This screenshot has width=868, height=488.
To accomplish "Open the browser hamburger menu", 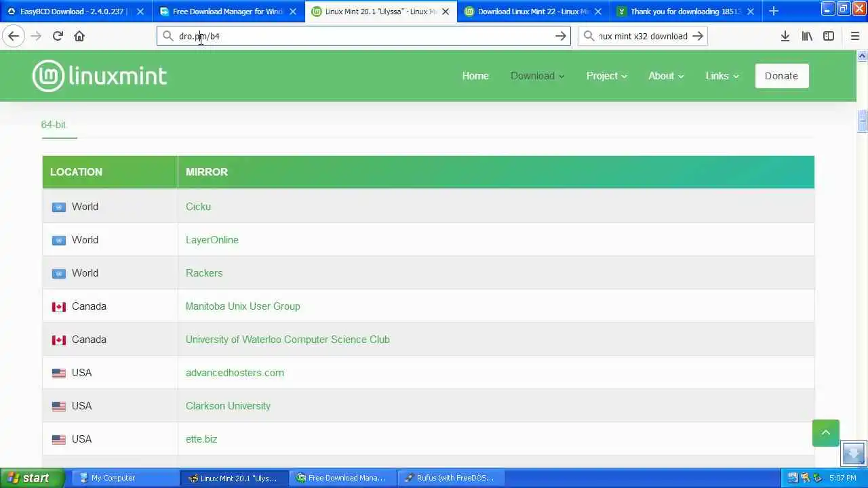I will (855, 36).
